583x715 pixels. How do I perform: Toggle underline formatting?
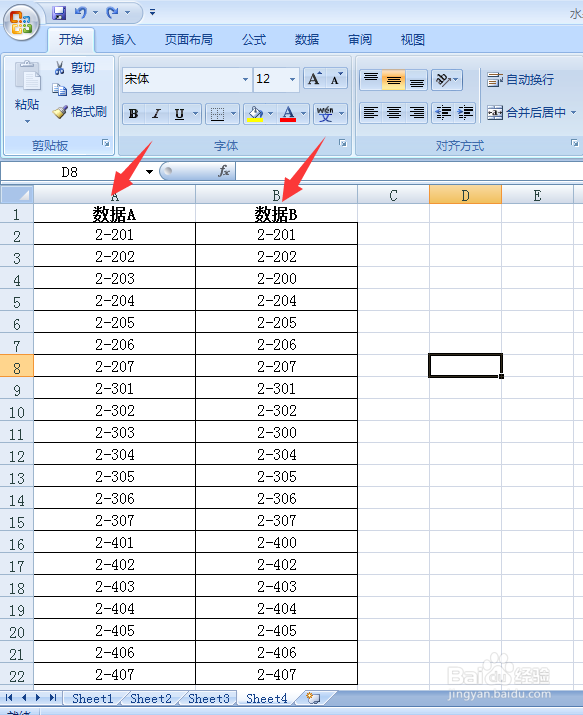pos(180,114)
